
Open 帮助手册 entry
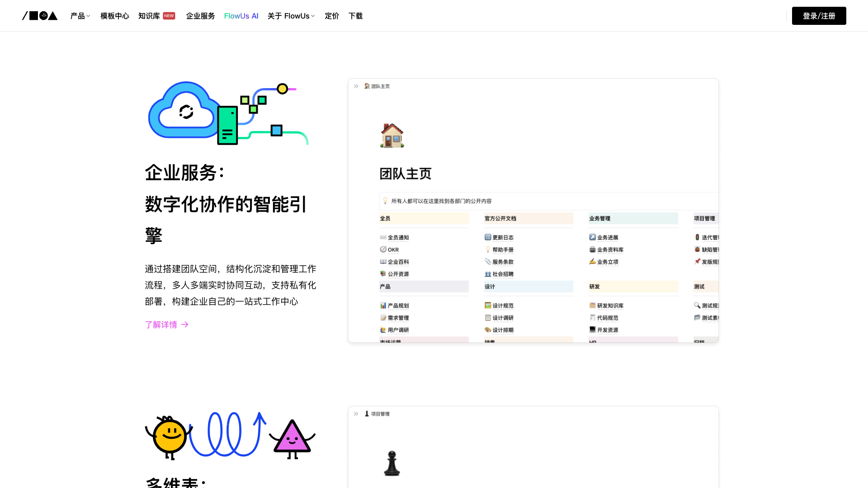click(x=499, y=249)
